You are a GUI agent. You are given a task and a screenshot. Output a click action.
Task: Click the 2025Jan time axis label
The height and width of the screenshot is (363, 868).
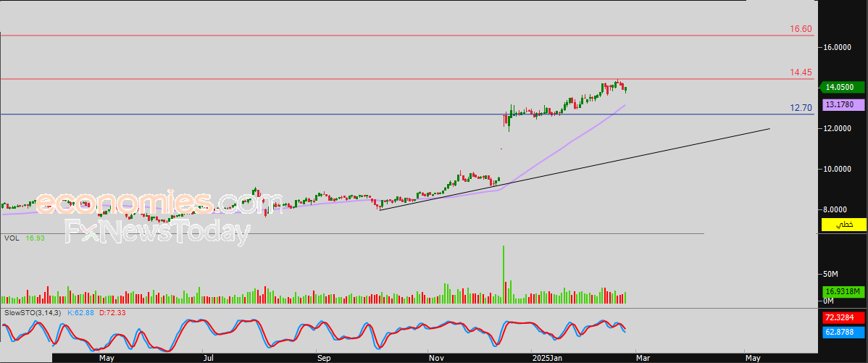(546, 359)
